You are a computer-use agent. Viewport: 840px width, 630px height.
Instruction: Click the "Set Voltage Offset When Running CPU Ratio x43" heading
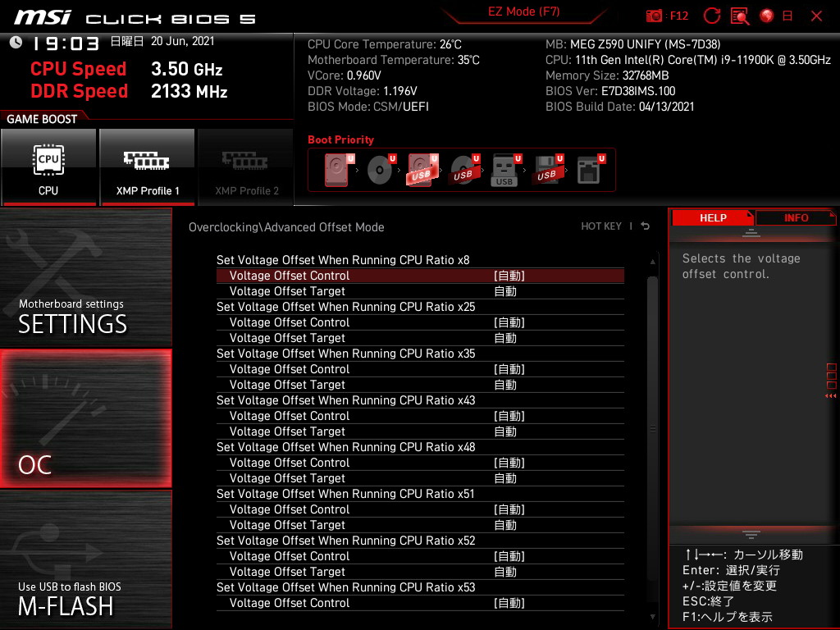point(345,400)
